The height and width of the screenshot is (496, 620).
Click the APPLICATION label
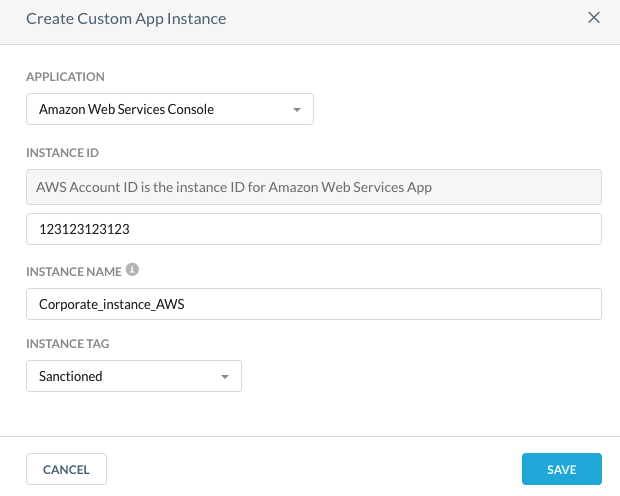click(x=65, y=77)
